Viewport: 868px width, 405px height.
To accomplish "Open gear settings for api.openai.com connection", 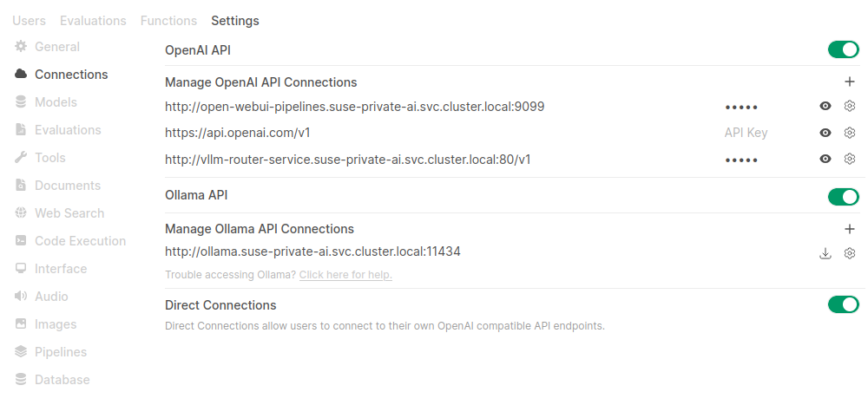I will click(x=850, y=133).
